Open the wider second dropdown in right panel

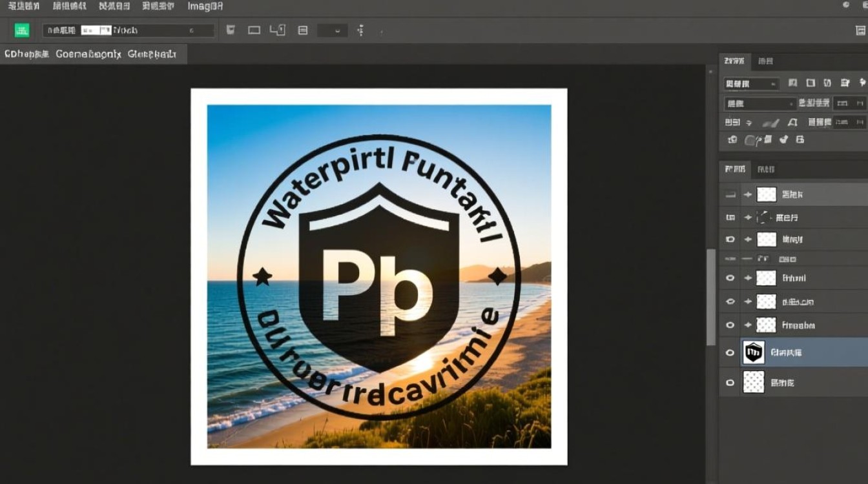(x=760, y=103)
